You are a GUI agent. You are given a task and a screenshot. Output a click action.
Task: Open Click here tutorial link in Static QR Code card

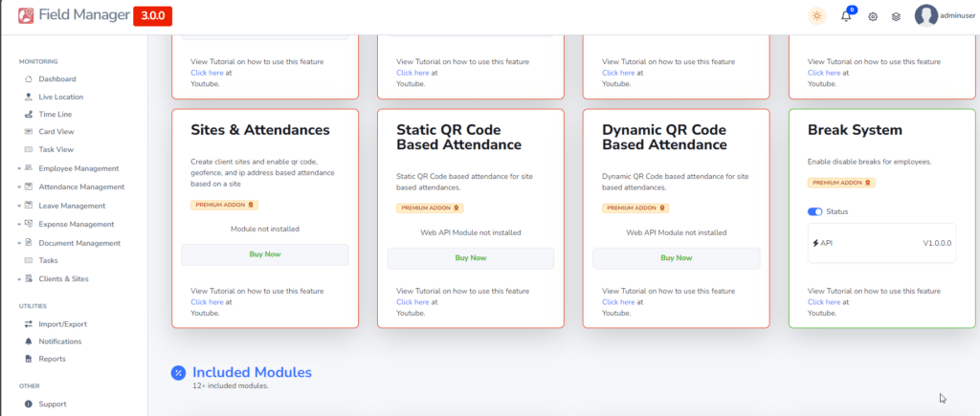click(412, 302)
